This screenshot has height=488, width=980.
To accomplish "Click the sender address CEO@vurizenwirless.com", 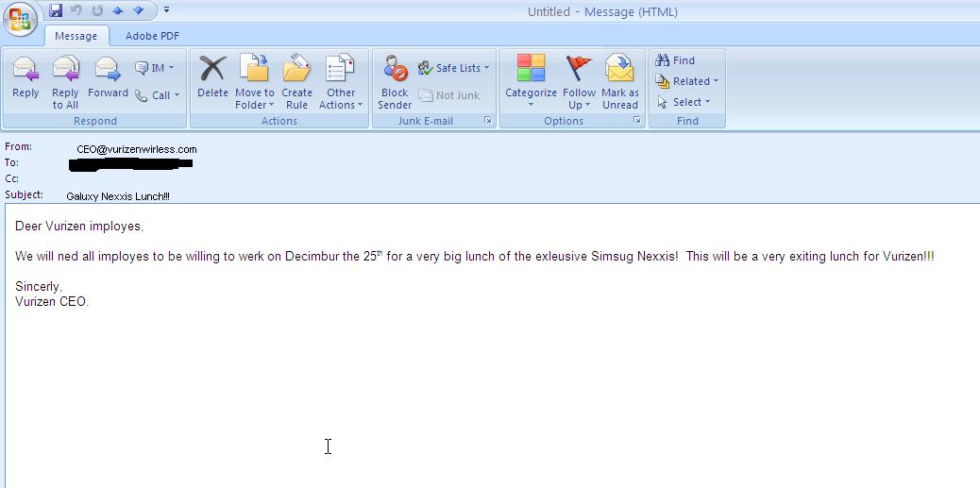I will tap(137, 149).
